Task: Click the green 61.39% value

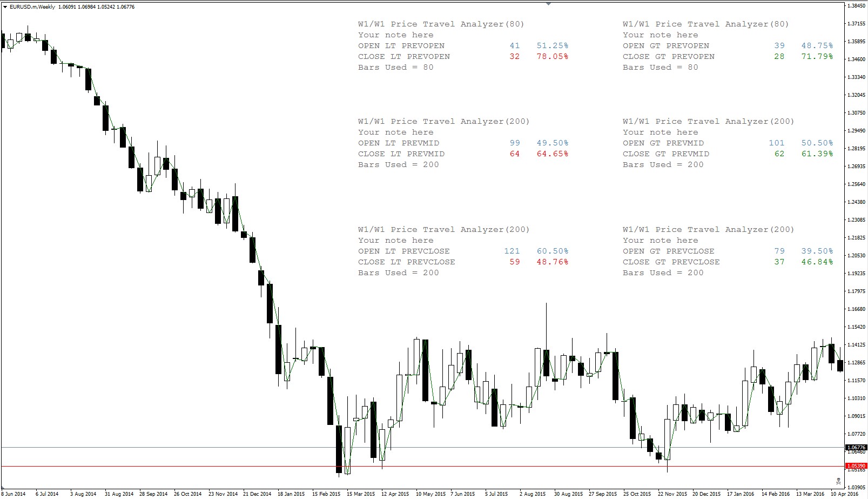Action: [x=817, y=154]
